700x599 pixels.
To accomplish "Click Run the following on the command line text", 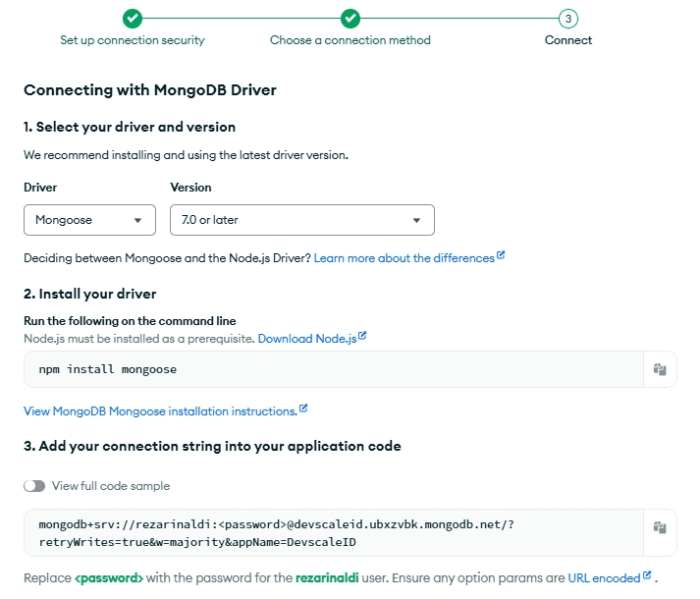I will coord(130,321).
